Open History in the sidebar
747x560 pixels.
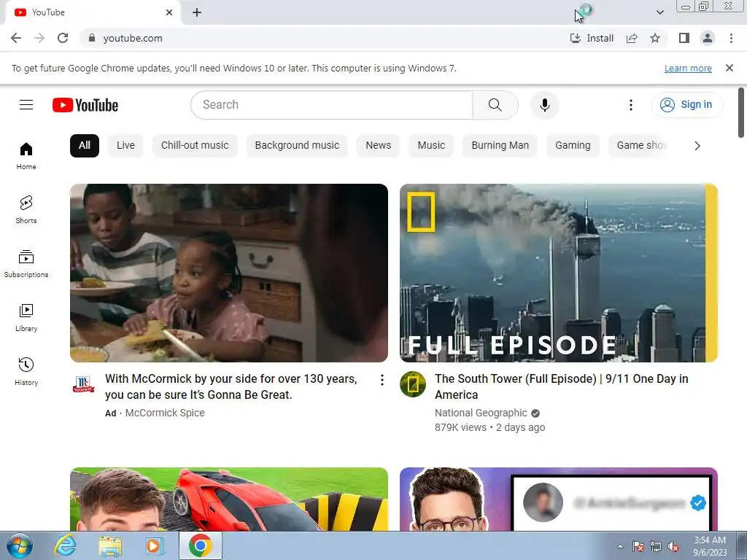26,371
